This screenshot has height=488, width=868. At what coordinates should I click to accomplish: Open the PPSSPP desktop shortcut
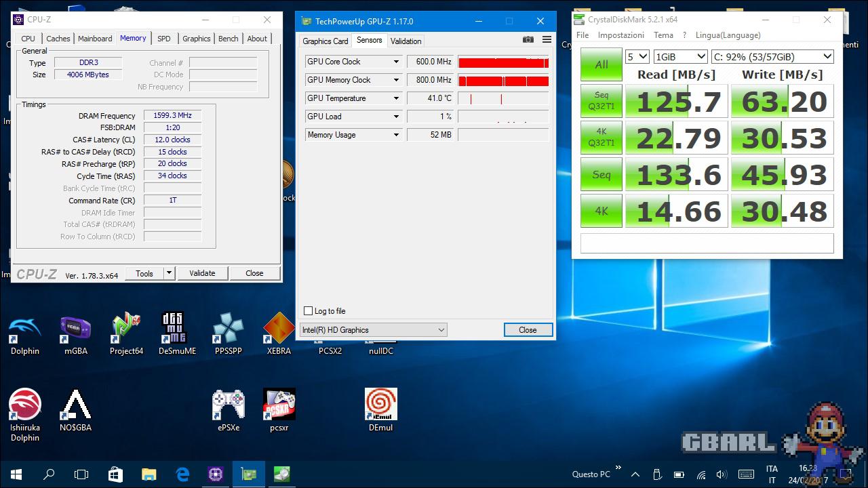[x=228, y=333]
